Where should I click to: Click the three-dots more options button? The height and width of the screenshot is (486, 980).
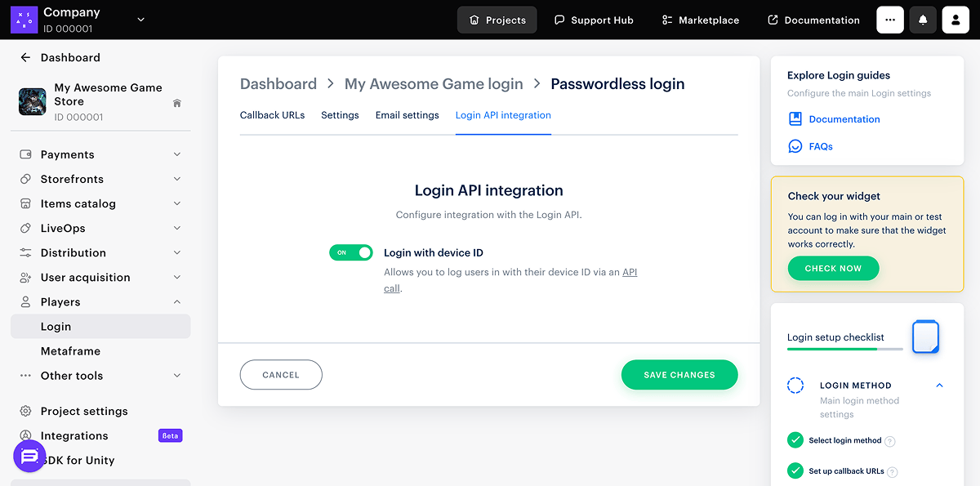[x=890, y=20]
